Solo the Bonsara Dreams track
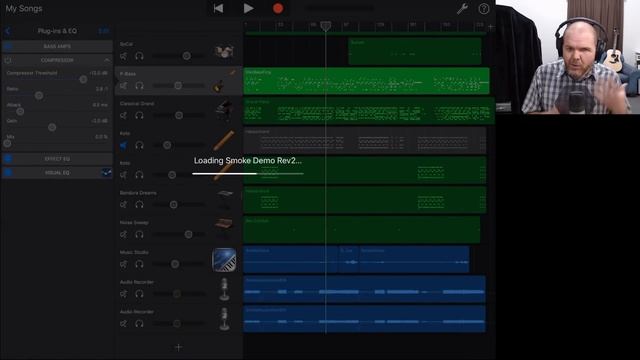640x360 pixels. (x=139, y=204)
